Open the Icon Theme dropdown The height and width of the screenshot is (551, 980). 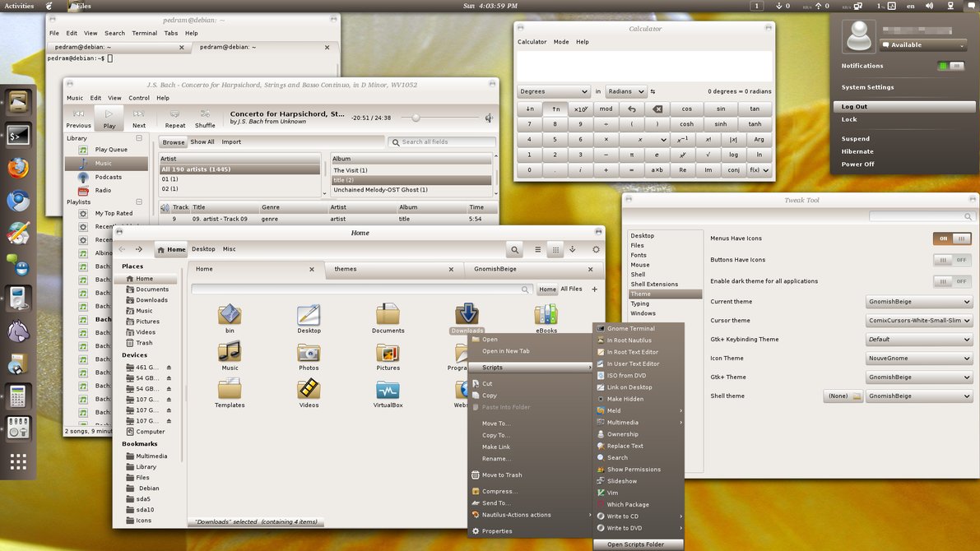(x=918, y=359)
